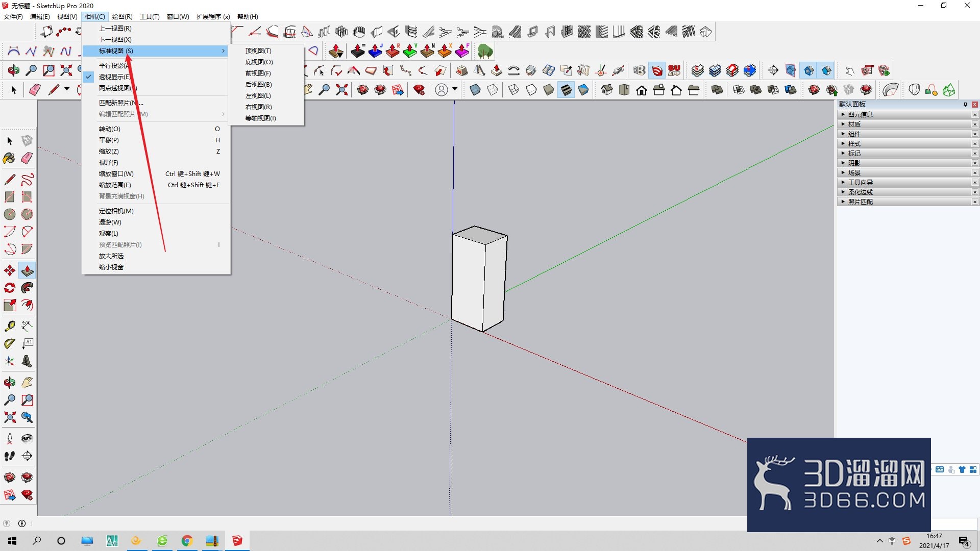
Task: Select 顶视图(T) top view
Action: (x=266, y=51)
